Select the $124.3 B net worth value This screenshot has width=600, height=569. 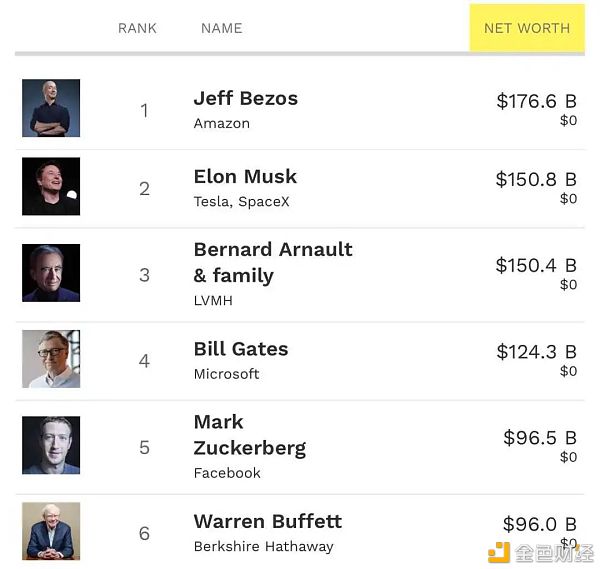click(x=536, y=352)
